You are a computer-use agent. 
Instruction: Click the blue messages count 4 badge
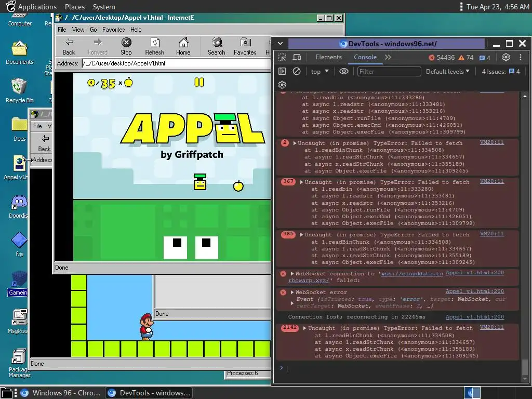pyautogui.click(x=485, y=58)
